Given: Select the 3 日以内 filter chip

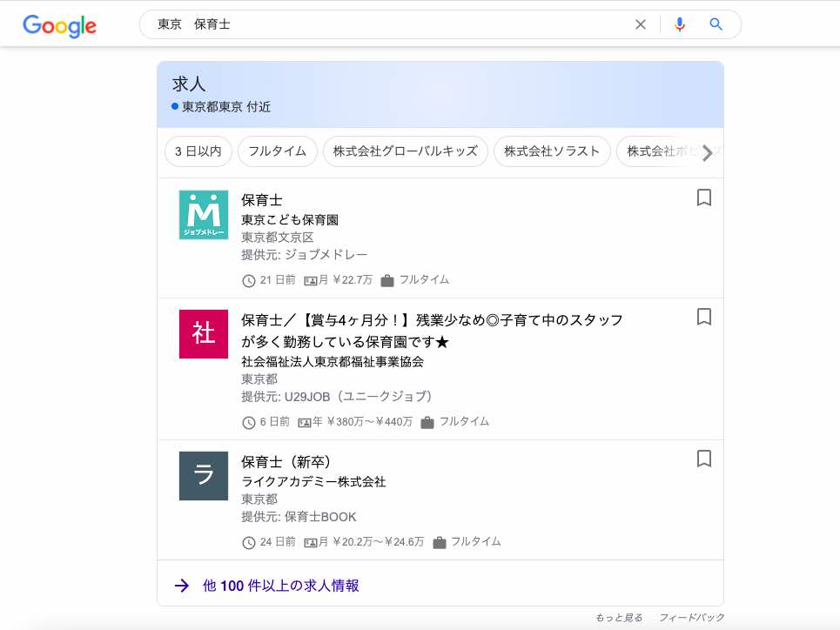Looking at the screenshot, I should click(x=198, y=151).
